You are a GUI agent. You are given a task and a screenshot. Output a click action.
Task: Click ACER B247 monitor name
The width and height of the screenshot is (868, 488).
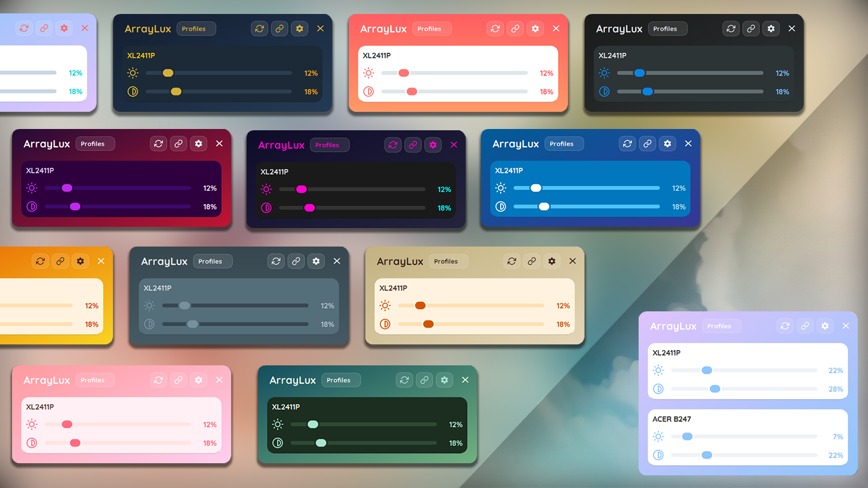coord(672,419)
